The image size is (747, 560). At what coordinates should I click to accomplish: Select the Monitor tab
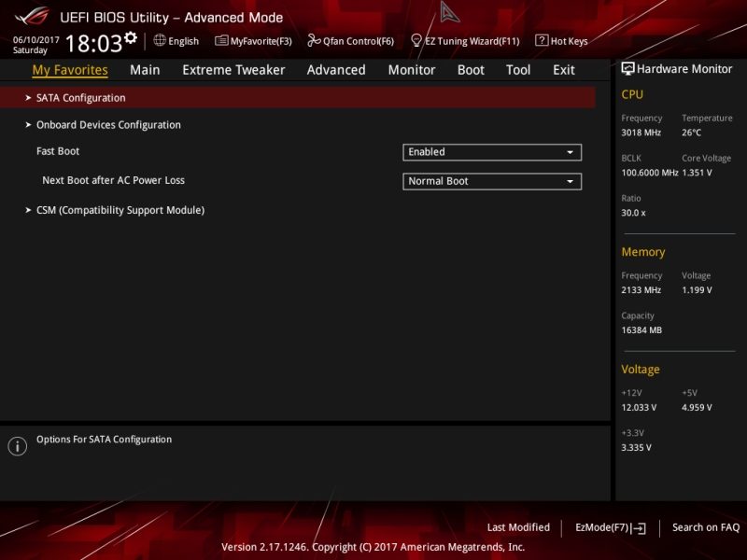coord(412,70)
